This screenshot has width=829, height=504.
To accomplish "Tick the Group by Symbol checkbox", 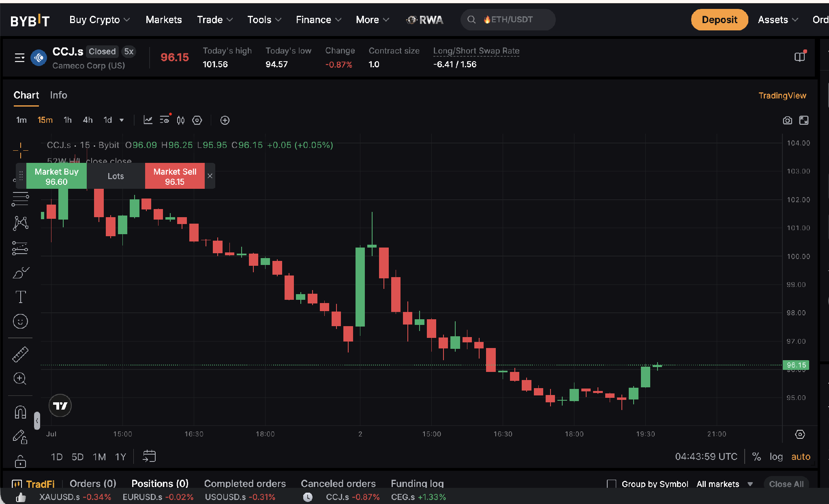I will click(612, 484).
